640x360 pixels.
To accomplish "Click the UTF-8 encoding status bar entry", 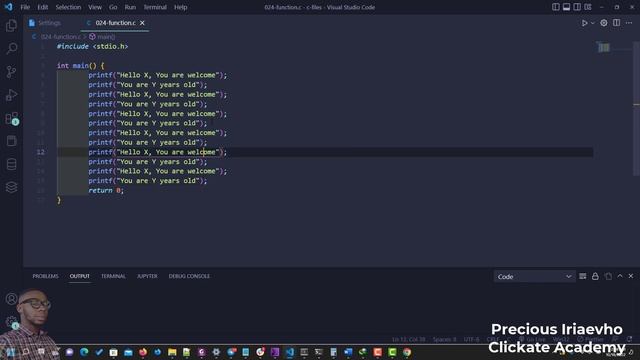I will point(471,339).
